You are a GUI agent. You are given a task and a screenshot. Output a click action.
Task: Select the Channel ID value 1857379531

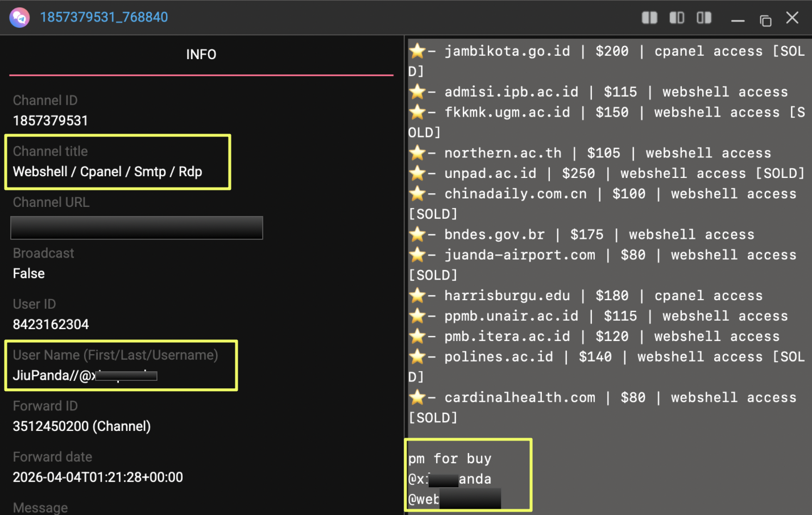coord(51,121)
